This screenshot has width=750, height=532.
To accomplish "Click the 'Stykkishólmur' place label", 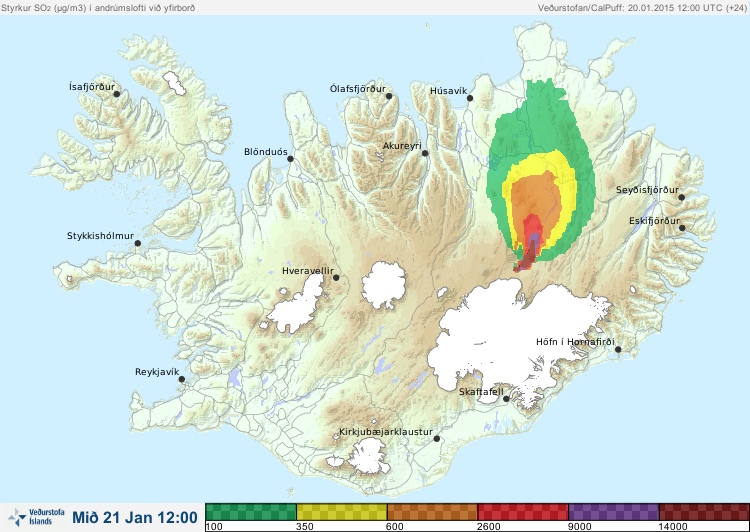I will coord(100,236).
